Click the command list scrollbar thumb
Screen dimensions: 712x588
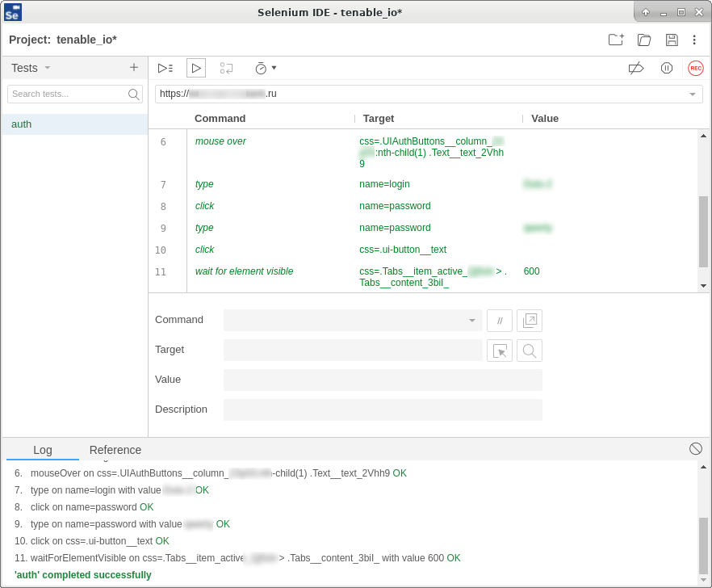(x=703, y=232)
